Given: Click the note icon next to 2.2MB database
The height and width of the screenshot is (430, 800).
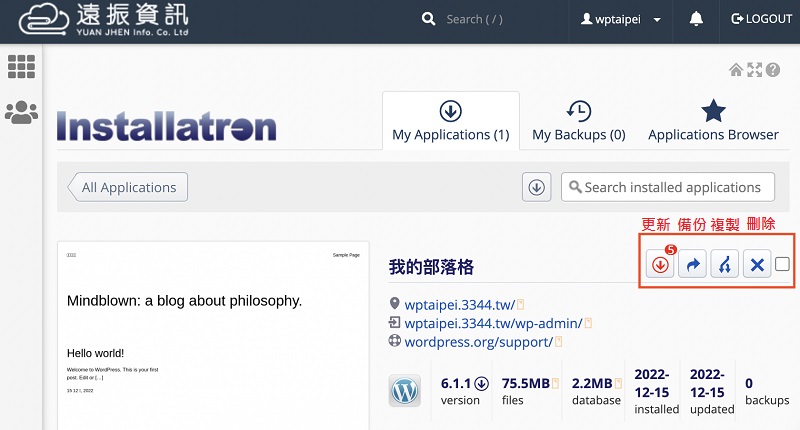Looking at the screenshot, I should [618, 384].
